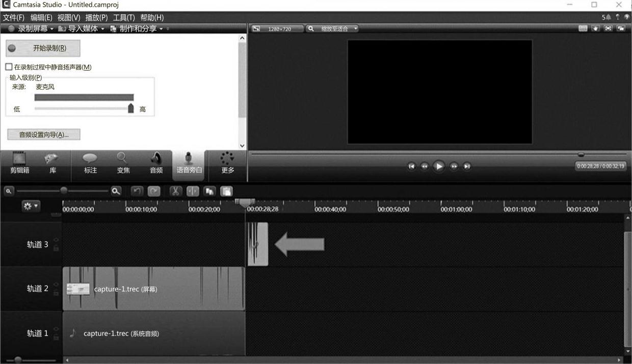Open the 标注 callouts tab
The image size is (632, 364).
(90, 163)
